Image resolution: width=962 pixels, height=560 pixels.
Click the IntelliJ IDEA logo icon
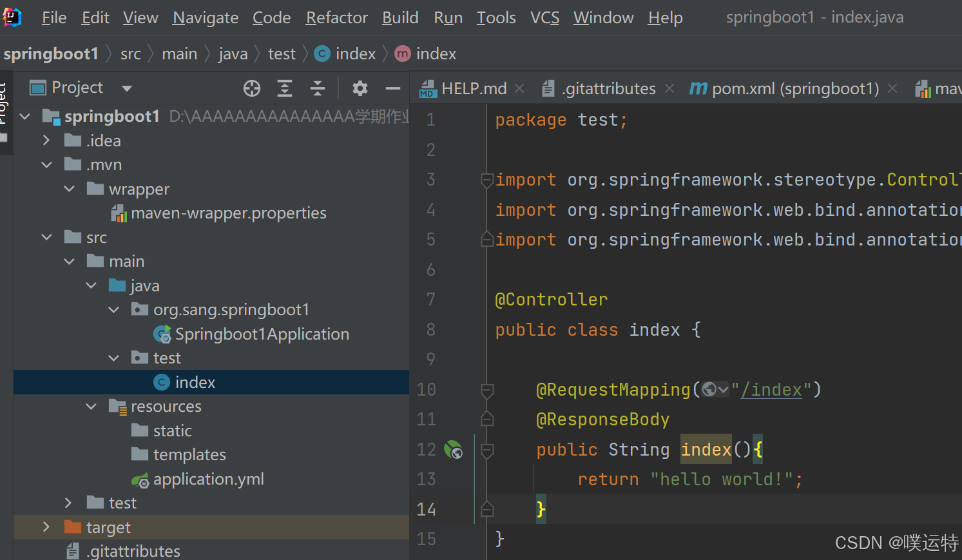[x=12, y=17]
